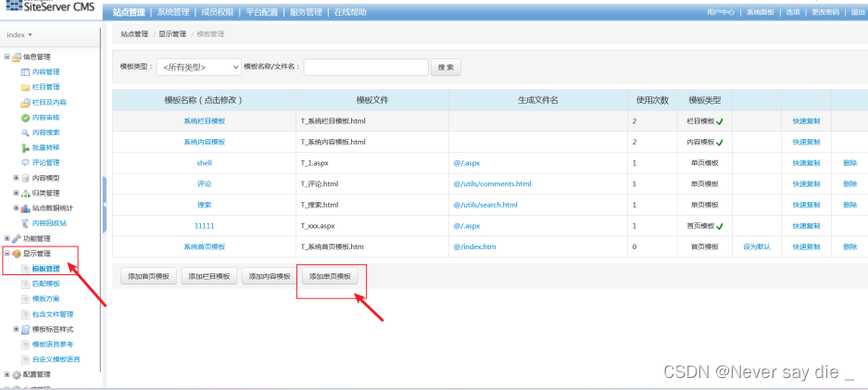Click the 模板语言参考 page icon
Viewport: 868px width, 390px height.
(x=25, y=345)
